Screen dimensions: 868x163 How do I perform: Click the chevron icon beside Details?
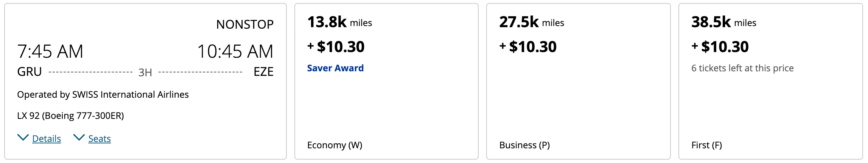pyautogui.click(x=23, y=138)
